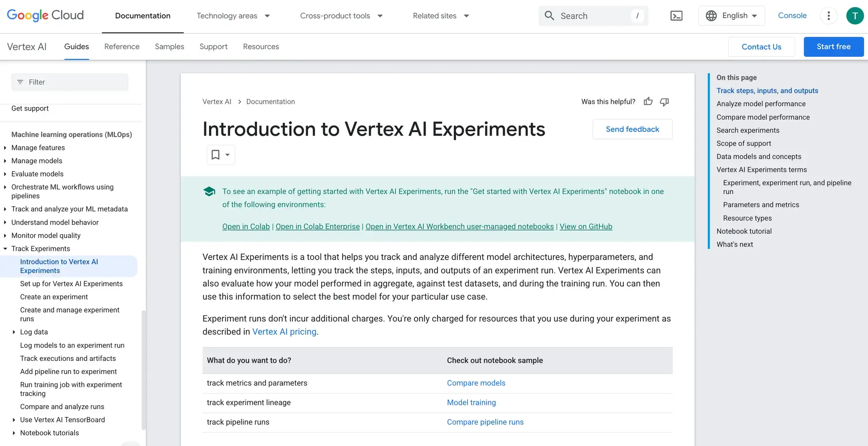
Task: Click the thumbs up helpful icon
Action: point(648,102)
